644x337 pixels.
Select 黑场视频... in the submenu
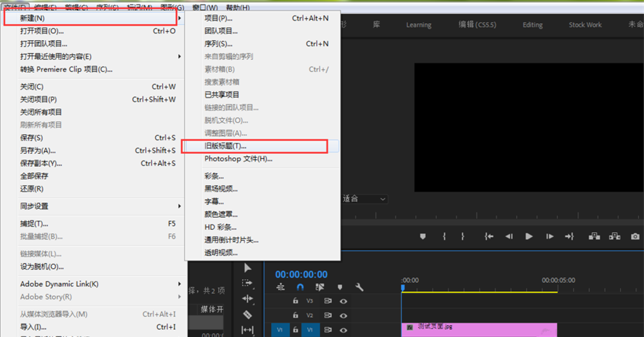[x=263, y=189]
